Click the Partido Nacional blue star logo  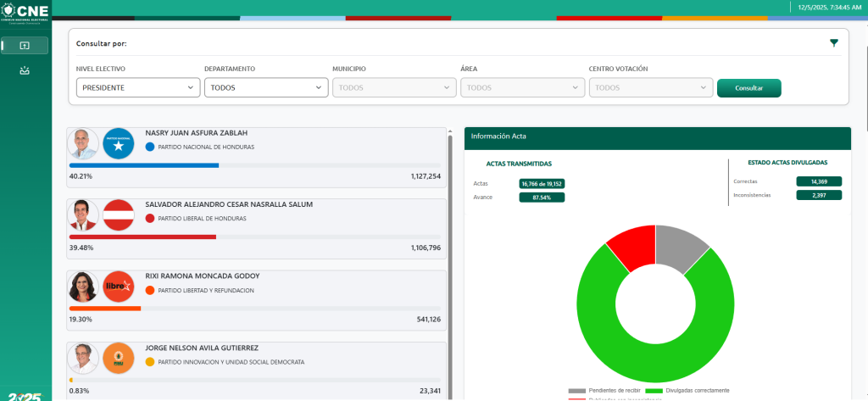119,143
